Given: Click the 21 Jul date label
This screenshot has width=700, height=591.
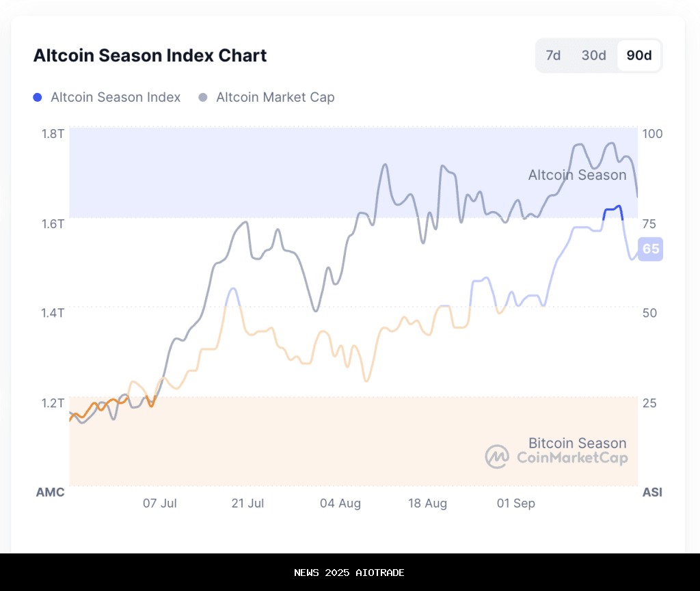Looking at the screenshot, I should tap(247, 504).
